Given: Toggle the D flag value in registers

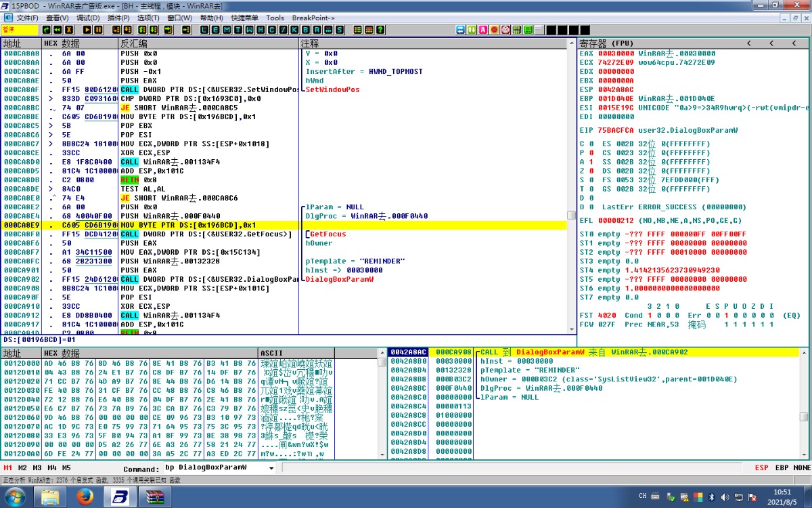Looking at the screenshot, I should click(592, 198).
